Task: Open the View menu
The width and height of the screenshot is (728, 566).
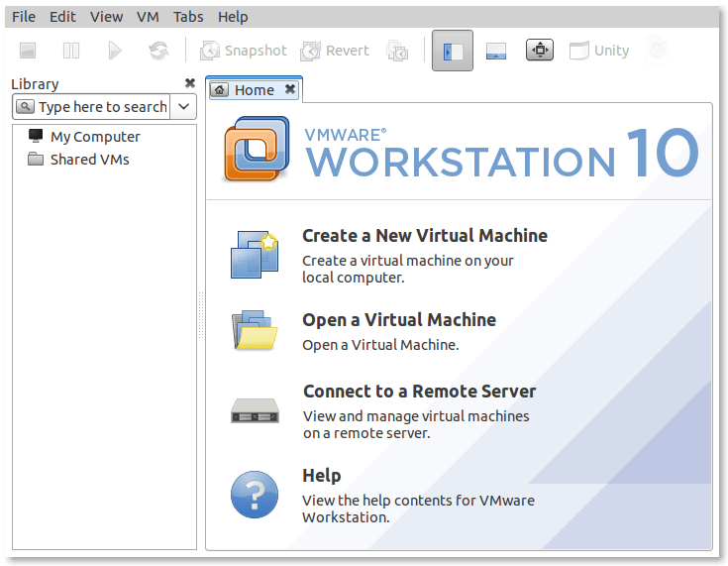Action: [106, 17]
